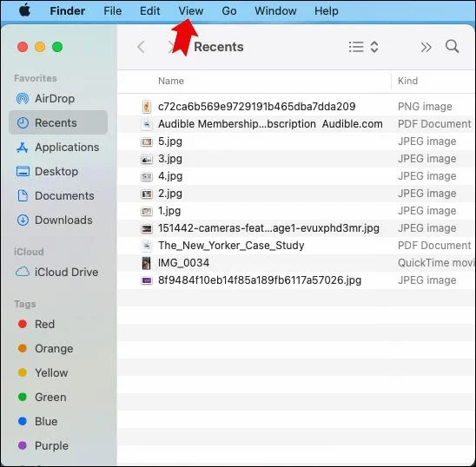The height and width of the screenshot is (467, 476).
Task: Click the 8f9484f10eb file thumbnail icon
Action: tap(146, 280)
